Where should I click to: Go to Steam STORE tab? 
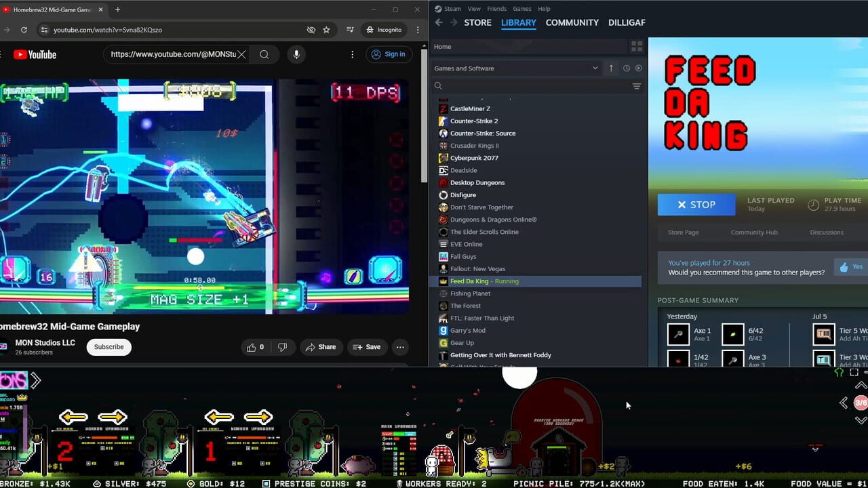point(477,22)
